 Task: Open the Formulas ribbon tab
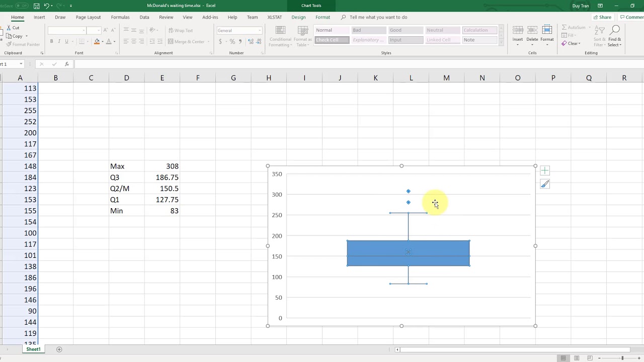(120, 17)
